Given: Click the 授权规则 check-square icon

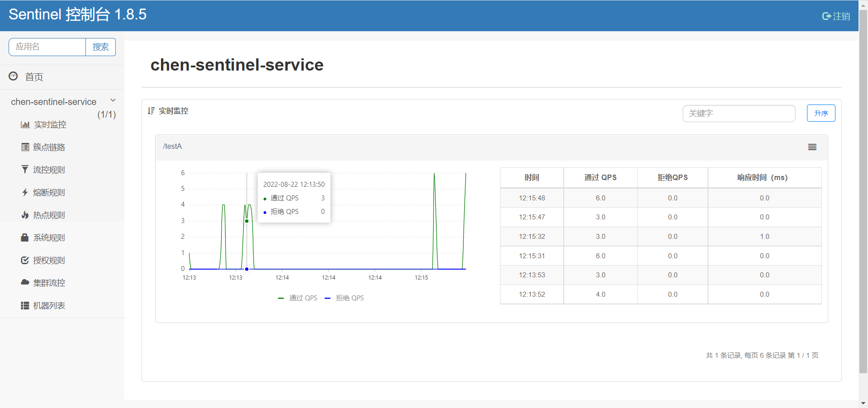Looking at the screenshot, I should click(25, 260).
